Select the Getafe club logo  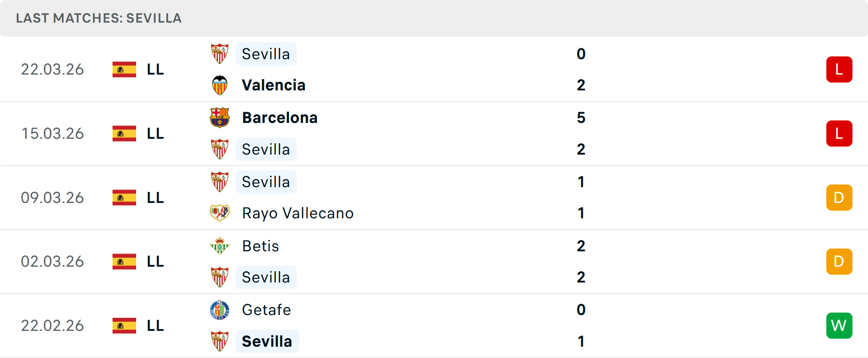point(220,310)
